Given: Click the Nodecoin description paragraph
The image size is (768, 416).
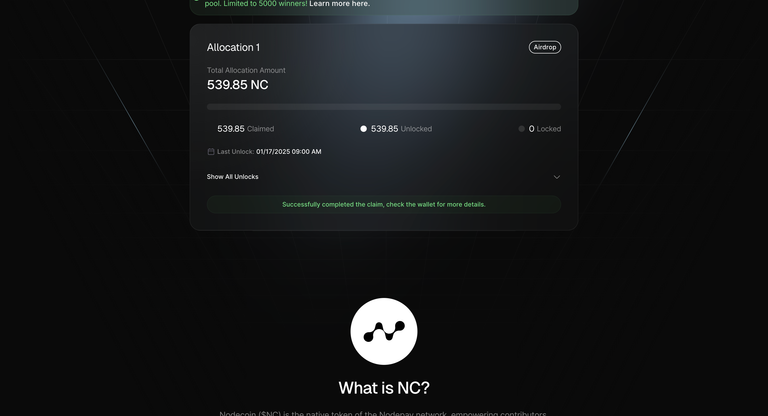Looking at the screenshot, I should click(x=384, y=414).
